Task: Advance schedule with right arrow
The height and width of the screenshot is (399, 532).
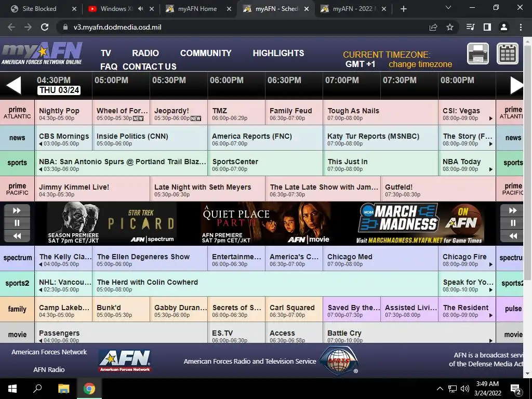Action: coord(517,85)
